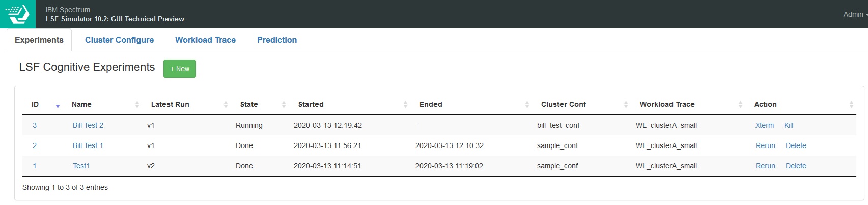The image size is (868, 205).
Task: Open the Admin user dropdown
Action: 855,14
